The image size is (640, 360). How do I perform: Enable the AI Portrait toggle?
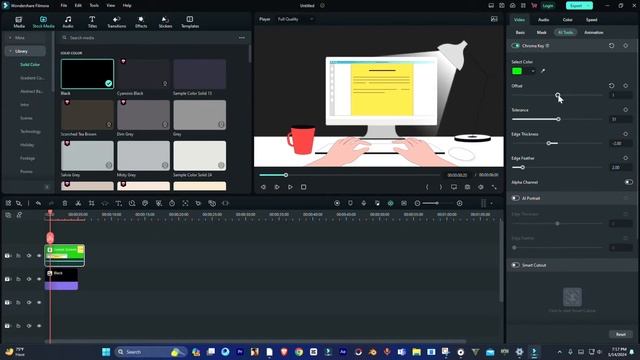(x=516, y=198)
